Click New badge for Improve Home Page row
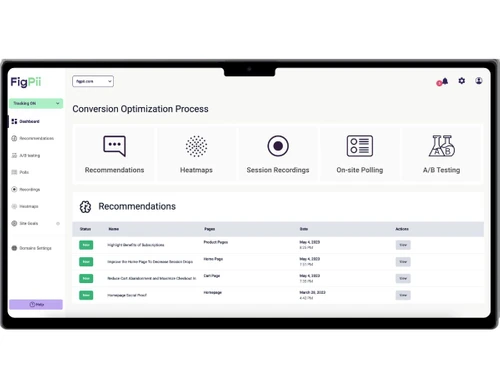This screenshot has height=375, width=500. pyautogui.click(x=86, y=262)
